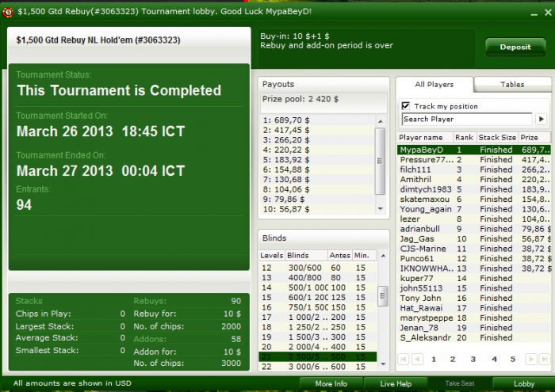Sort by Prize column header
The width and height of the screenshot is (555, 392).
point(534,138)
